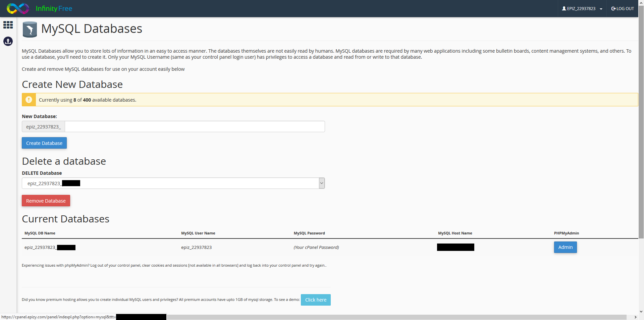Image resolution: width=644 pixels, height=320 pixels.
Task: Open the epiz_22937823 database list arrow
Action: (x=321, y=183)
